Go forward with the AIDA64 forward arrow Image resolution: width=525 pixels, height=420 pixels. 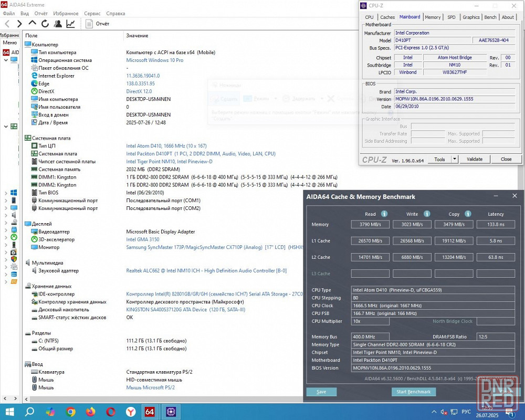click(19, 24)
